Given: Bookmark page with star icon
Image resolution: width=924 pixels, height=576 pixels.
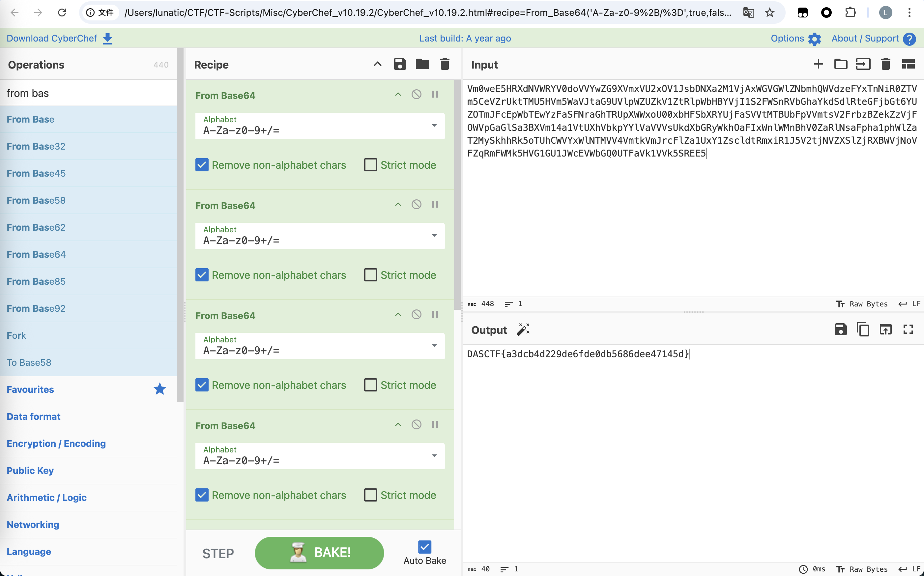Looking at the screenshot, I should (x=770, y=13).
